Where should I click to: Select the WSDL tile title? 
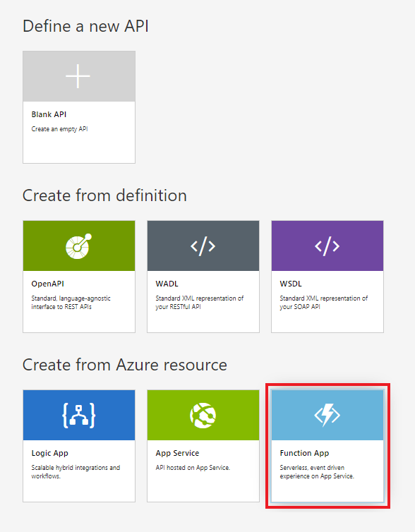(291, 284)
